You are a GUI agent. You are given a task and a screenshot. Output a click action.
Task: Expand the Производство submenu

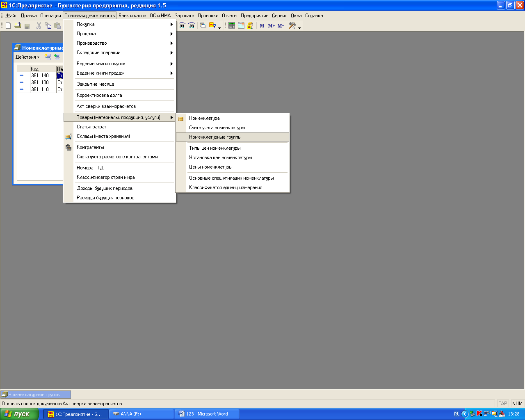[x=120, y=43]
